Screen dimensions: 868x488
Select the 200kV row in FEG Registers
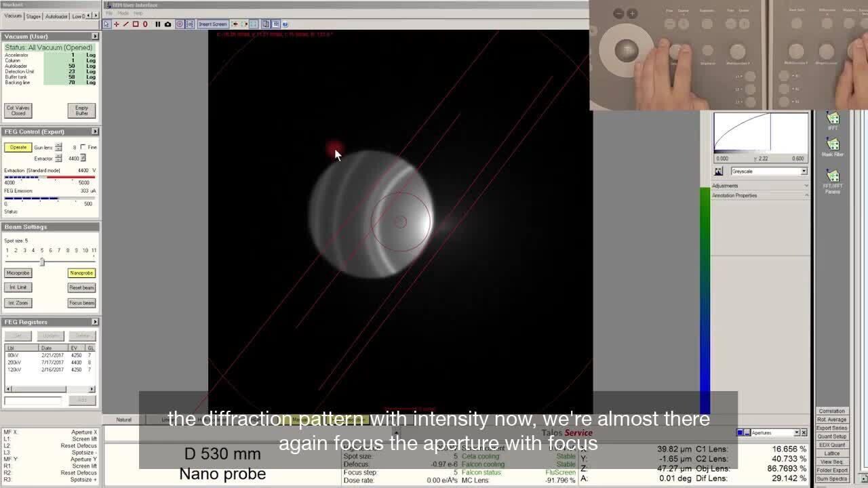coord(14,363)
